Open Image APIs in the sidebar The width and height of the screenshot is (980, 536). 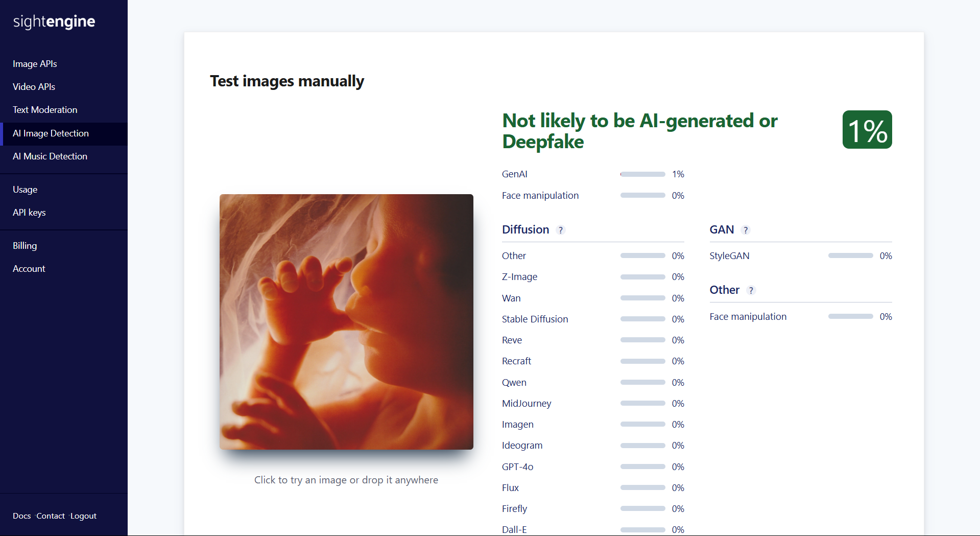pyautogui.click(x=35, y=64)
